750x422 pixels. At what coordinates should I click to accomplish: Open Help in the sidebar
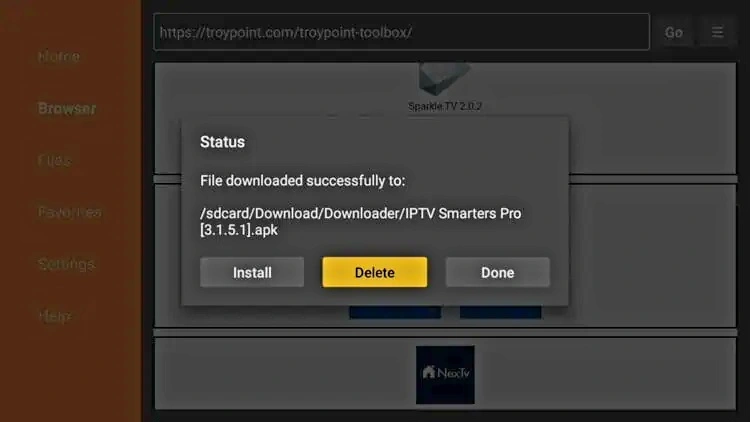coord(55,316)
